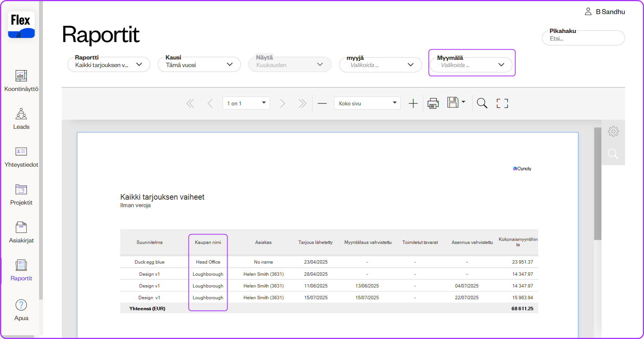The width and height of the screenshot is (644, 339).
Task: Zoom in with the plus icon
Action: [413, 103]
